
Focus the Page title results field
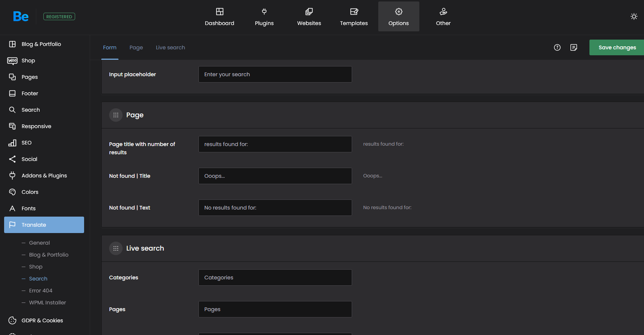click(275, 144)
